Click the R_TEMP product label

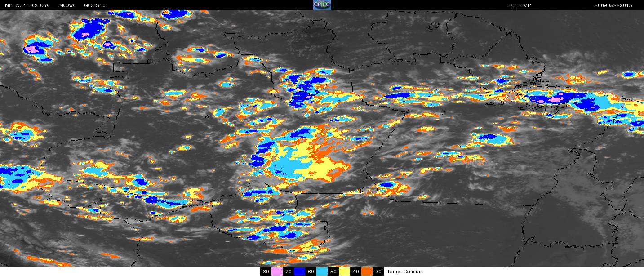tap(520, 5)
